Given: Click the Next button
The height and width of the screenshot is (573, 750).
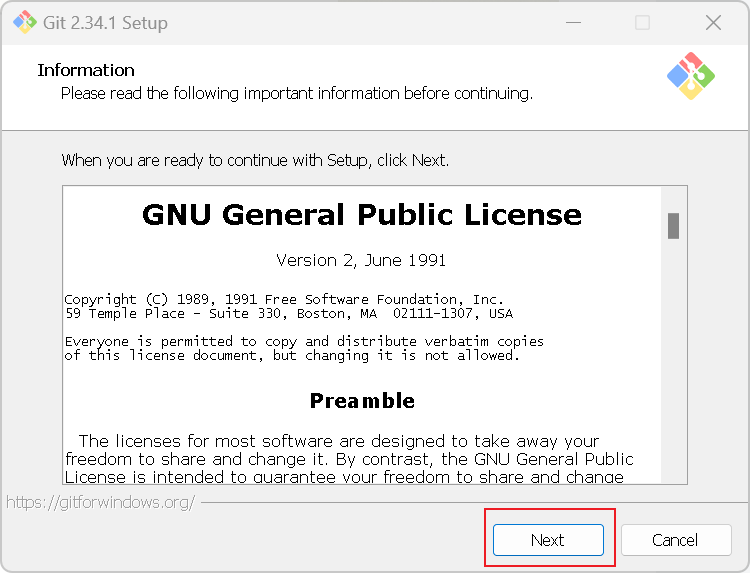Looking at the screenshot, I should pyautogui.click(x=548, y=540).
